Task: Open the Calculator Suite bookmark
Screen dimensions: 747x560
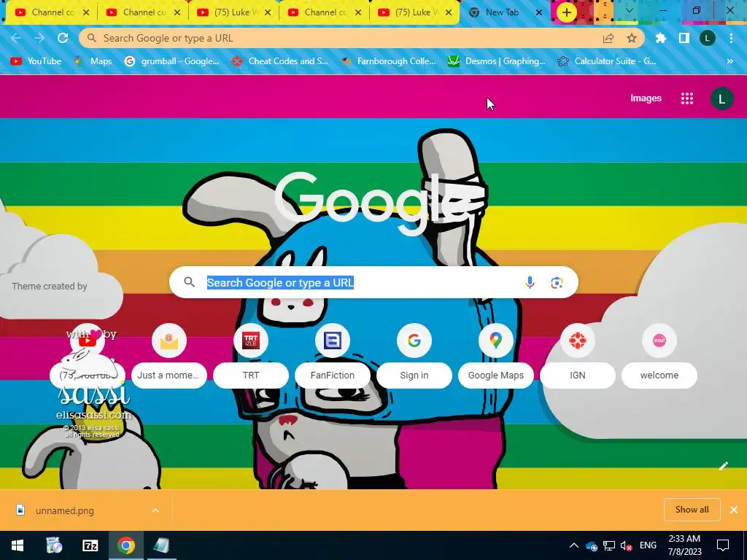Action: [x=607, y=61]
